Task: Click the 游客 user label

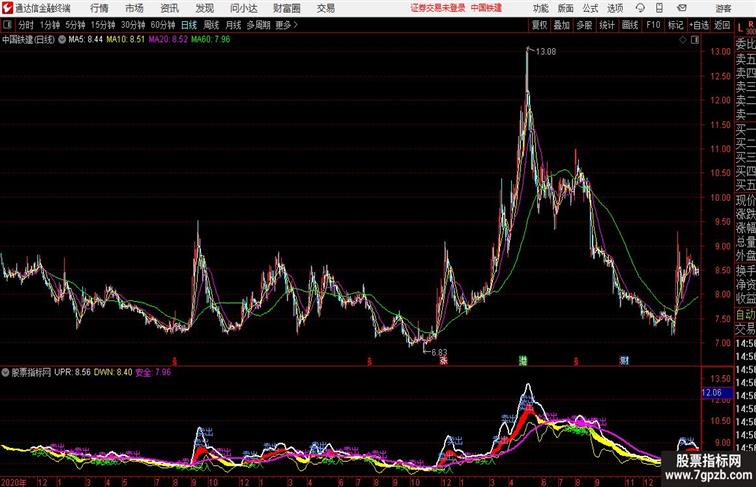Action: click(723, 8)
